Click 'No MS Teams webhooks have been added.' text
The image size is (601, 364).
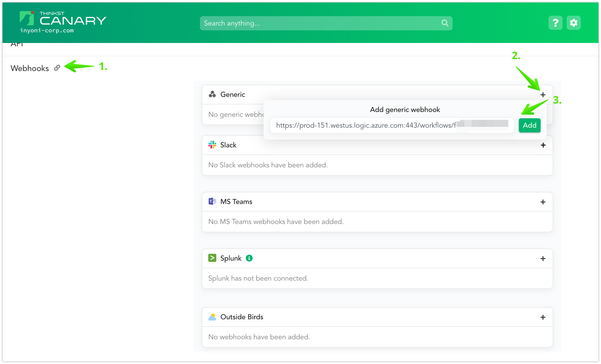[276, 221]
